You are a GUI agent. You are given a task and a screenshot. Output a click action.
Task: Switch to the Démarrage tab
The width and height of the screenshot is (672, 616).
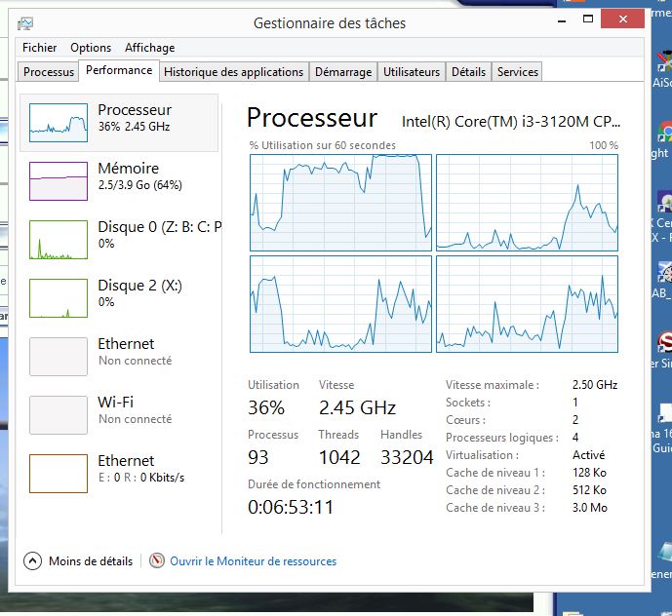click(x=343, y=72)
